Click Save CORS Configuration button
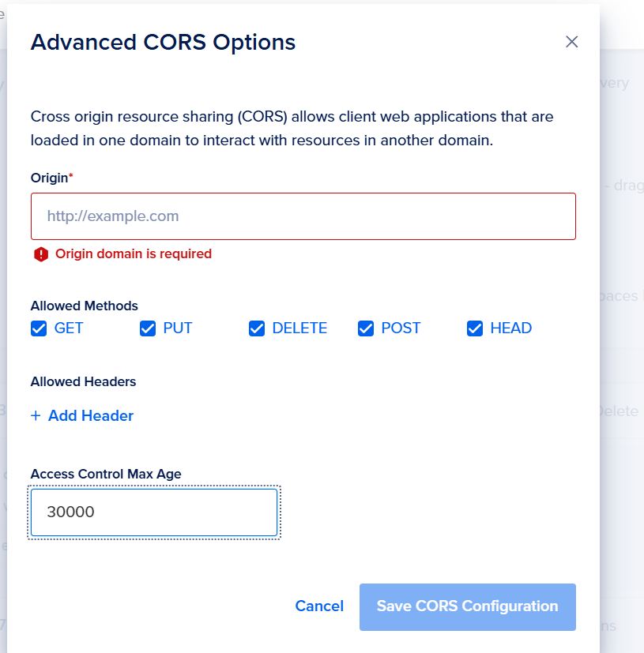The width and height of the screenshot is (644, 653). tap(467, 606)
